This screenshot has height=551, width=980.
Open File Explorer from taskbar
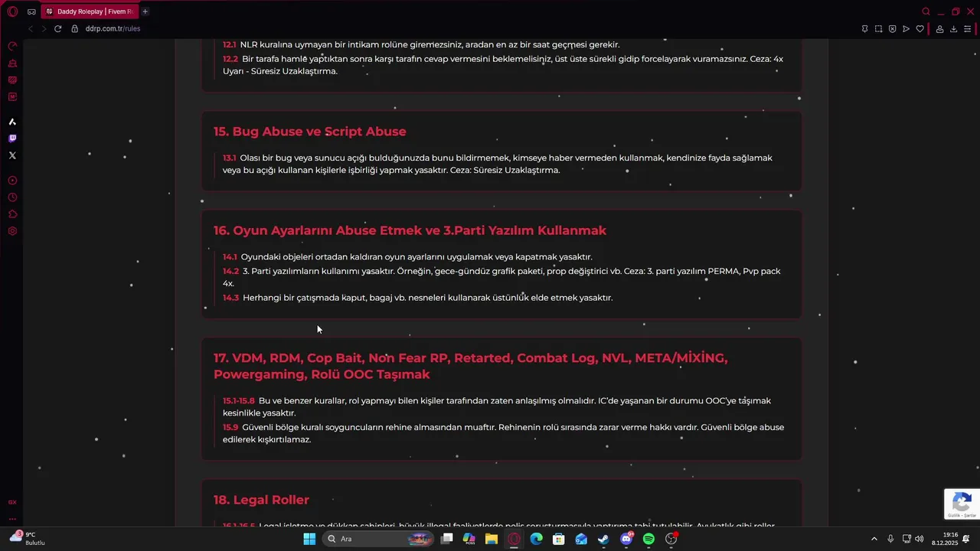(492, 539)
